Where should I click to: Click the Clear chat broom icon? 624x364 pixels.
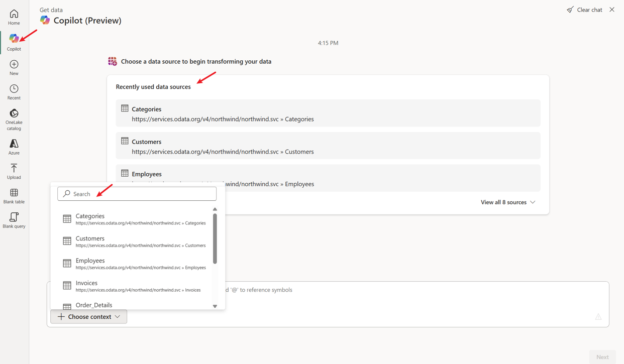coord(570,9)
